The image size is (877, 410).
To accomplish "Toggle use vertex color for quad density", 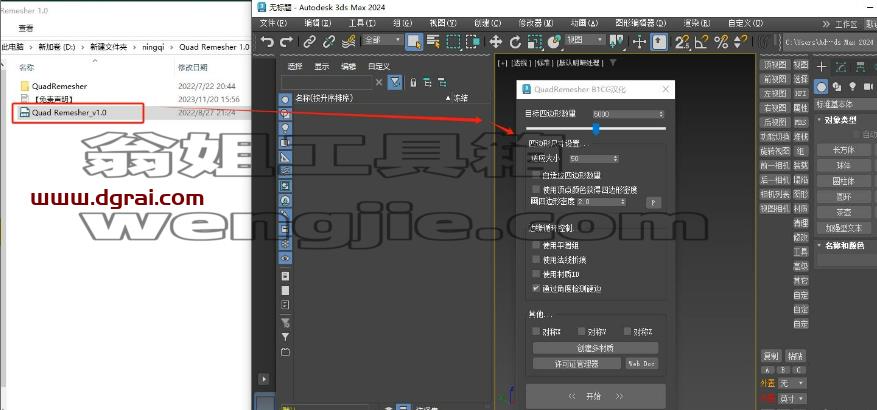I will 536,189.
